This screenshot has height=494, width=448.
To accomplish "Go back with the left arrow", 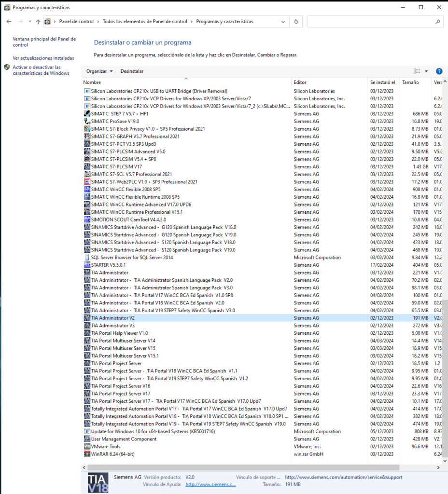I will coord(9,21).
